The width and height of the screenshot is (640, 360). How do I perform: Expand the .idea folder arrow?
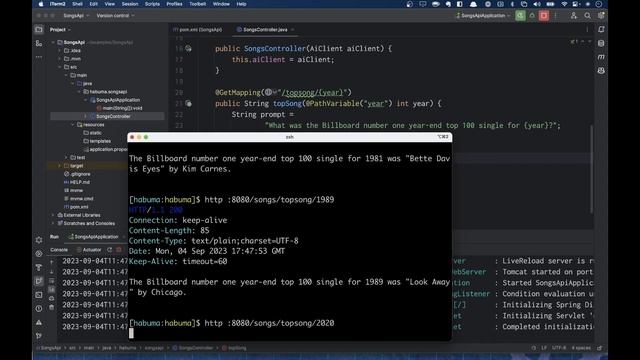click(60, 51)
